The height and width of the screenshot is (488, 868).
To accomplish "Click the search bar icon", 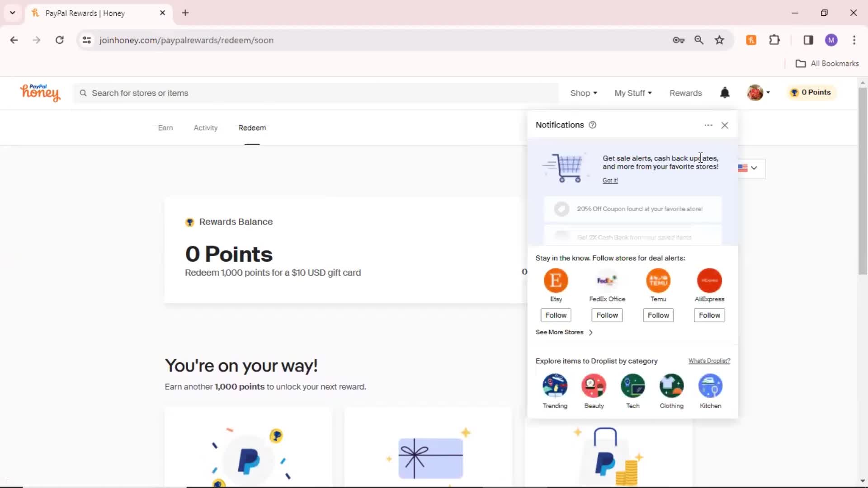I will (x=84, y=93).
